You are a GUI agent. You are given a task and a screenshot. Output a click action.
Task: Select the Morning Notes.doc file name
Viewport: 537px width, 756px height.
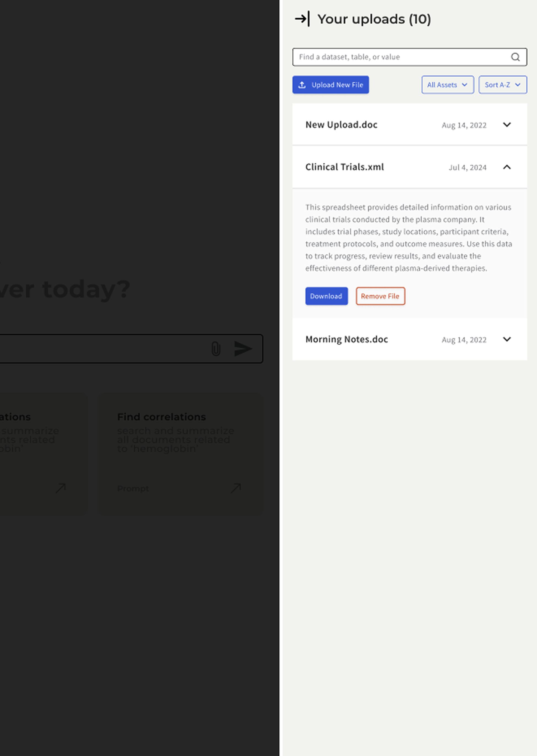click(x=346, y=339)
